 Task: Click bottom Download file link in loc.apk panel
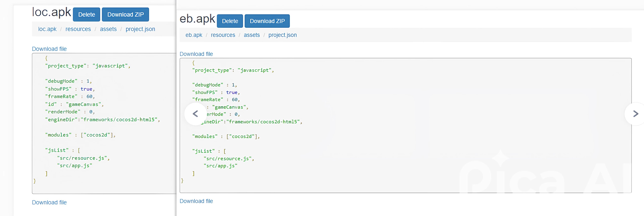(49, 202)
